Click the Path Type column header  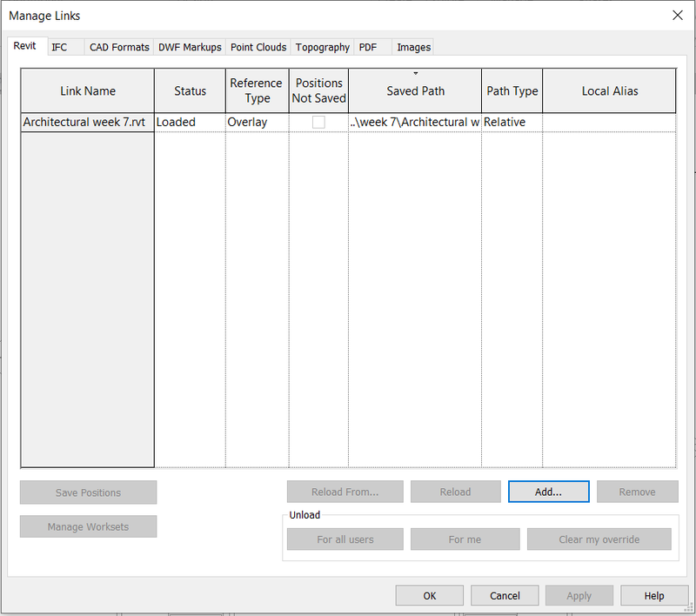coord(512,90)
